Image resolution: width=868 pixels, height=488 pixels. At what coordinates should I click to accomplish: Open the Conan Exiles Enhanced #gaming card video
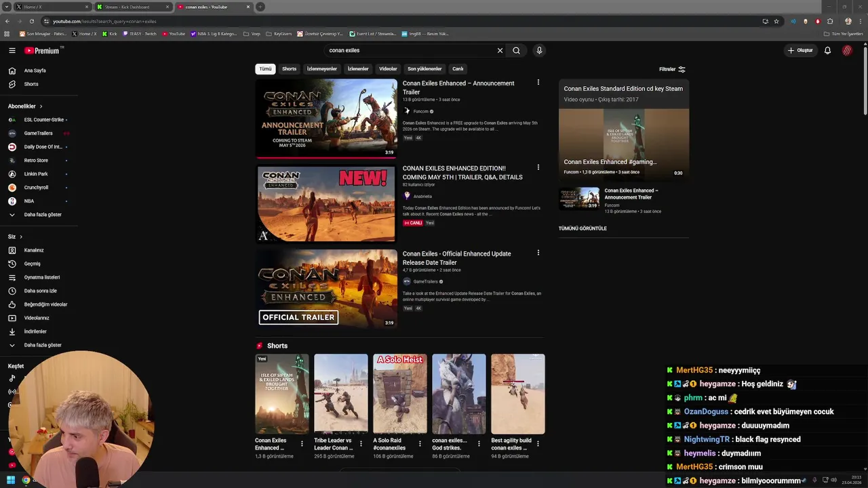pos(624,143)
